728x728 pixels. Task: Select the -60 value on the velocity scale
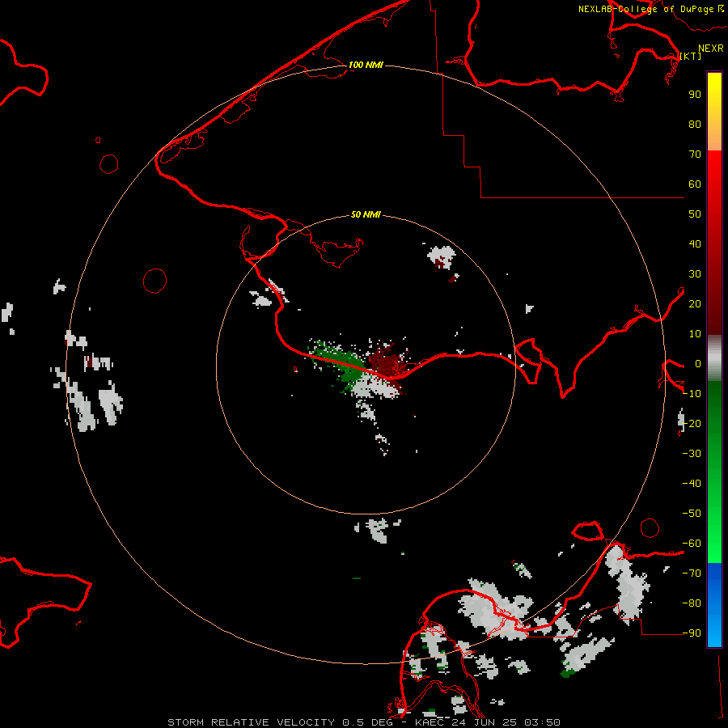692,544
